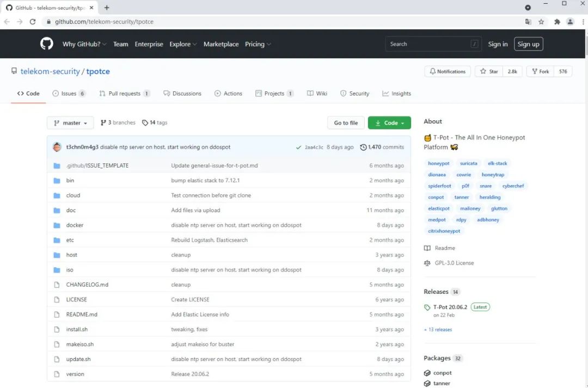This screenshot has height=388, width=588.
Task: Focus the GitHub search field
Action: click(x=433, y=44)
